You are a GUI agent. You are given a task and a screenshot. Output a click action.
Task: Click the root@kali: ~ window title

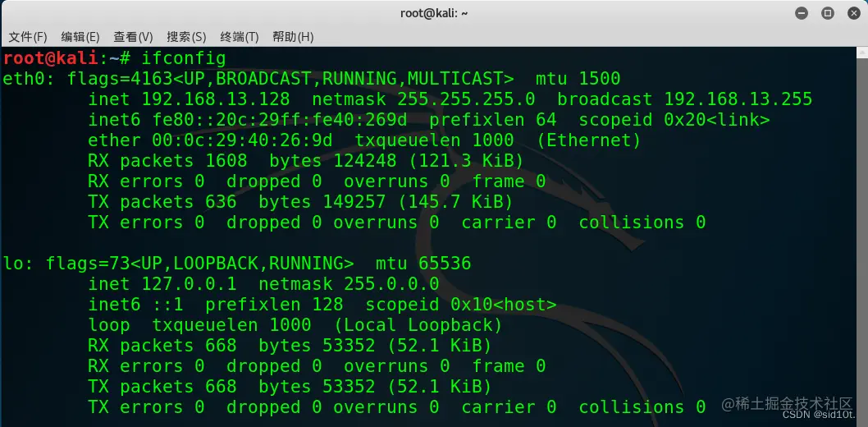[x=434, y=13]
